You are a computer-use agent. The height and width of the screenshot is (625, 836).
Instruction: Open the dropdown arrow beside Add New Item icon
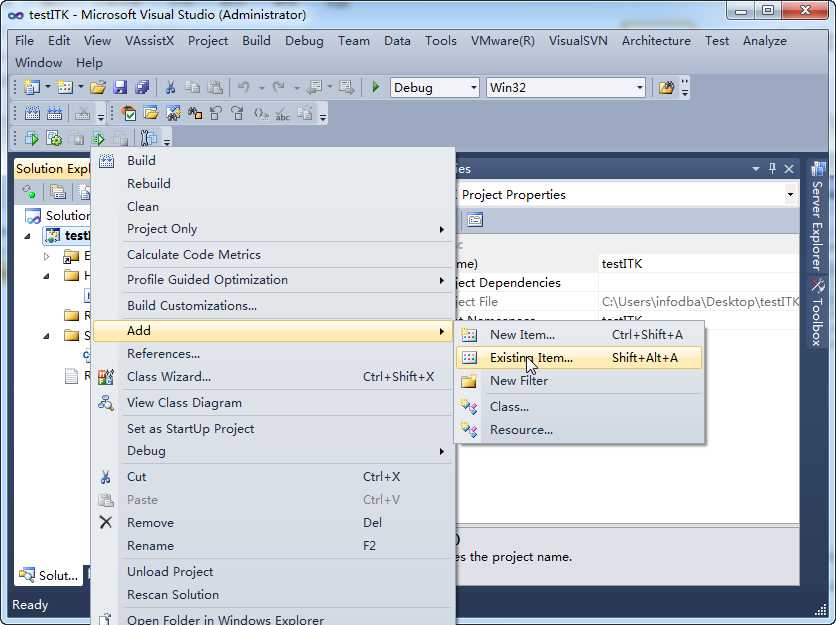point(81,86)
